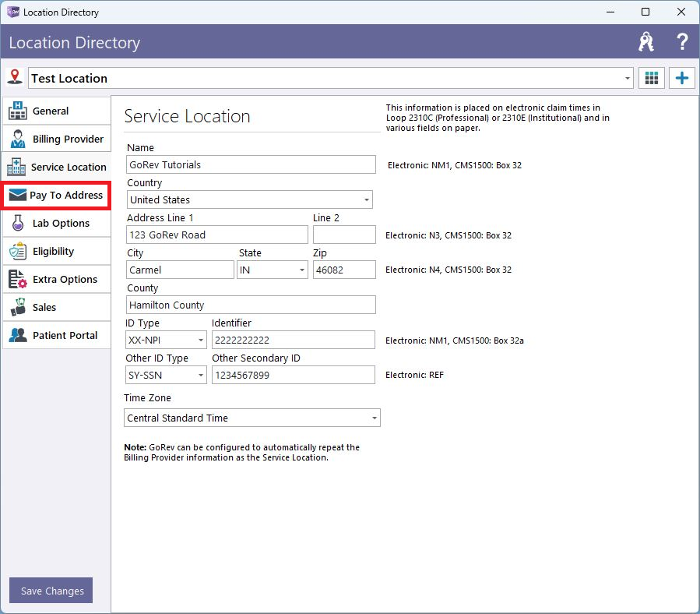The height and width of the screenshot is (614, 700).
Task: Open the Patient Portal tab
Action: coord(57,335)
